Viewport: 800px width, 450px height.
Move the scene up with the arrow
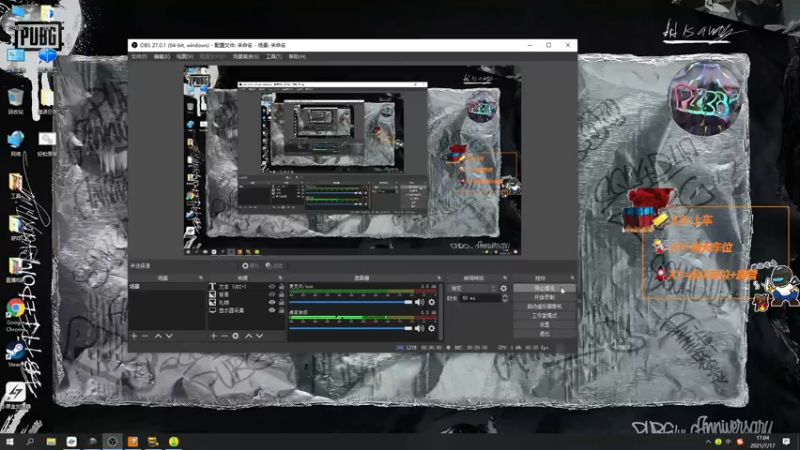click(158, 336)
